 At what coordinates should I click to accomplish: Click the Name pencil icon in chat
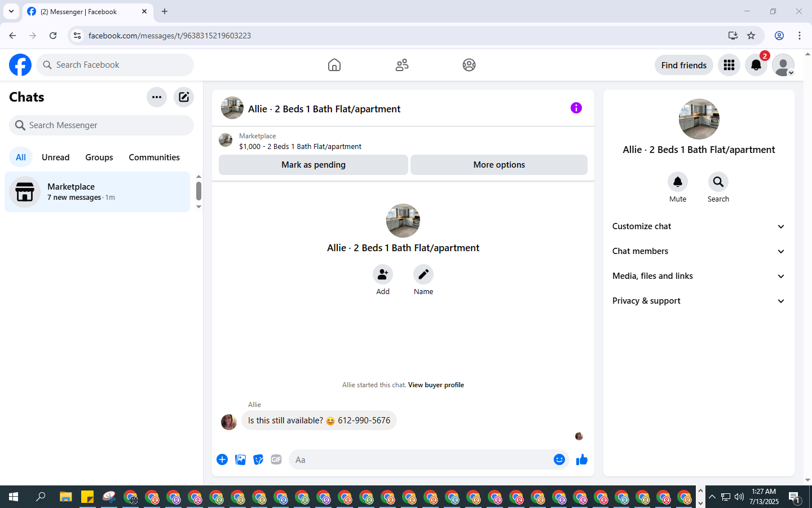423,274
